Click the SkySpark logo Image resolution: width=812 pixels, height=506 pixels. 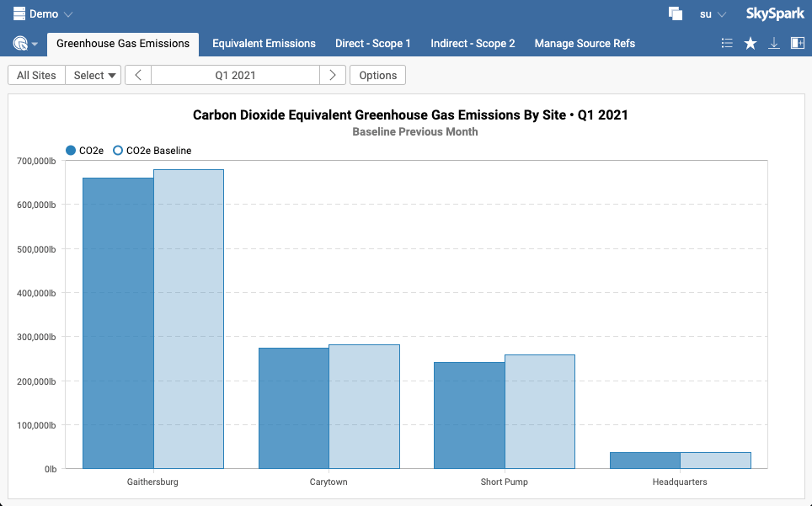click(x=775, y=14)
